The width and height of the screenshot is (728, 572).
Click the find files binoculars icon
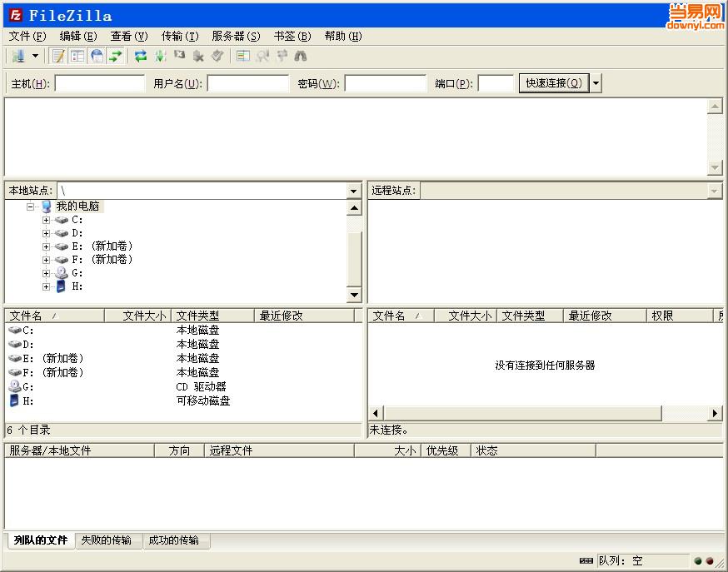(301, 56)
